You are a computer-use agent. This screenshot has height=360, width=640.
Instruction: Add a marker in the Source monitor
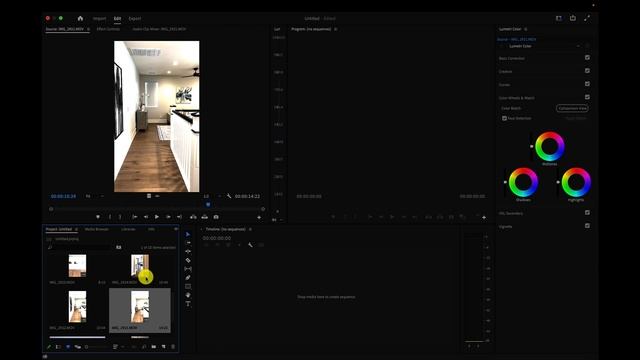(98, 217)
